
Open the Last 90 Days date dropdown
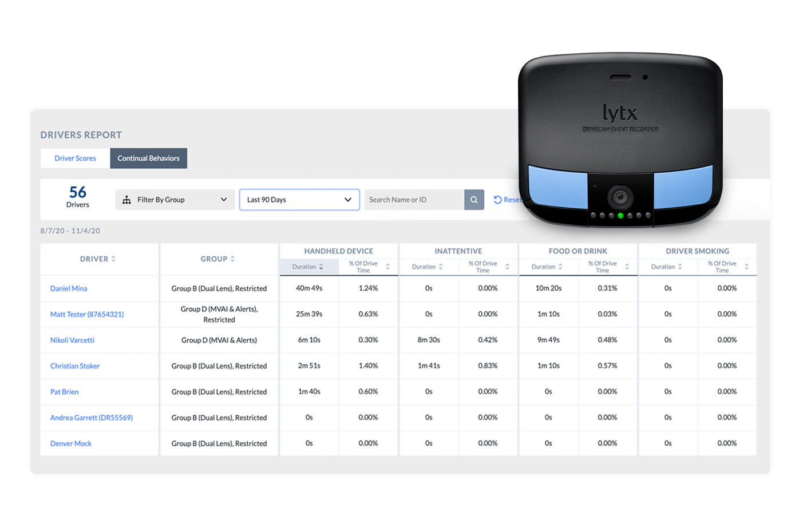click(299, 200)
